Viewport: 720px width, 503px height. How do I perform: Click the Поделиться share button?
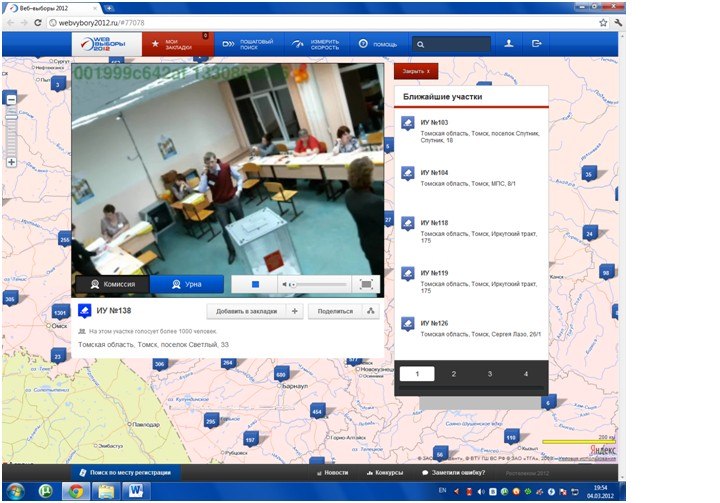coord(335,311)
